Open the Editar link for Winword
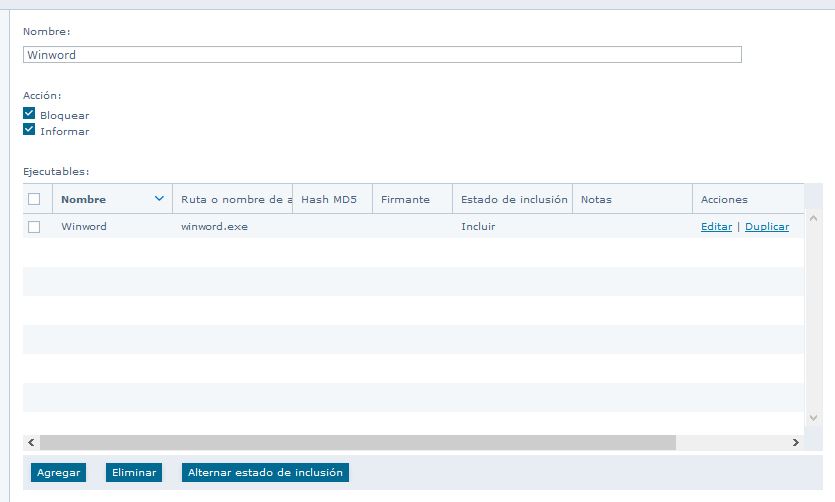Image resolution: width=835 pixels, height=502 pixels. (x=716, y=226)
